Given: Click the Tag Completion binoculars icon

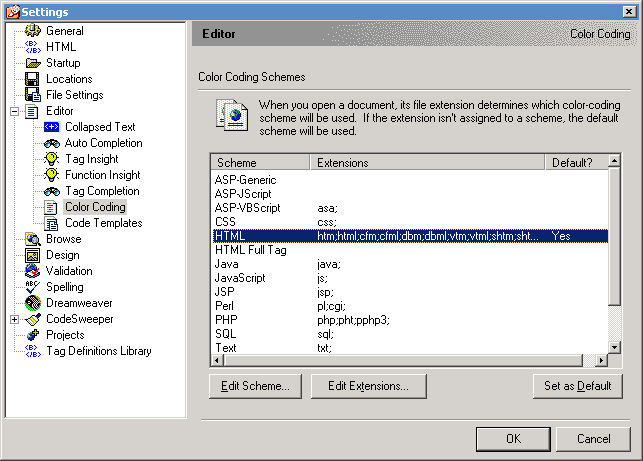Looking at the screenshot, I should tap(52, 191).
